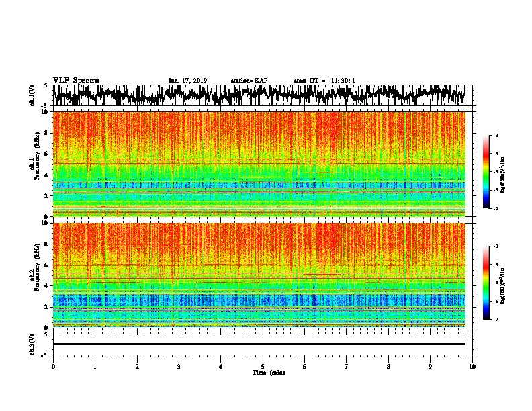Viewport: 532px width, 411px height.
Task: Click the ch.1 colorbar 'log(PSD)' unit label
Action: [x=502, y=175]
